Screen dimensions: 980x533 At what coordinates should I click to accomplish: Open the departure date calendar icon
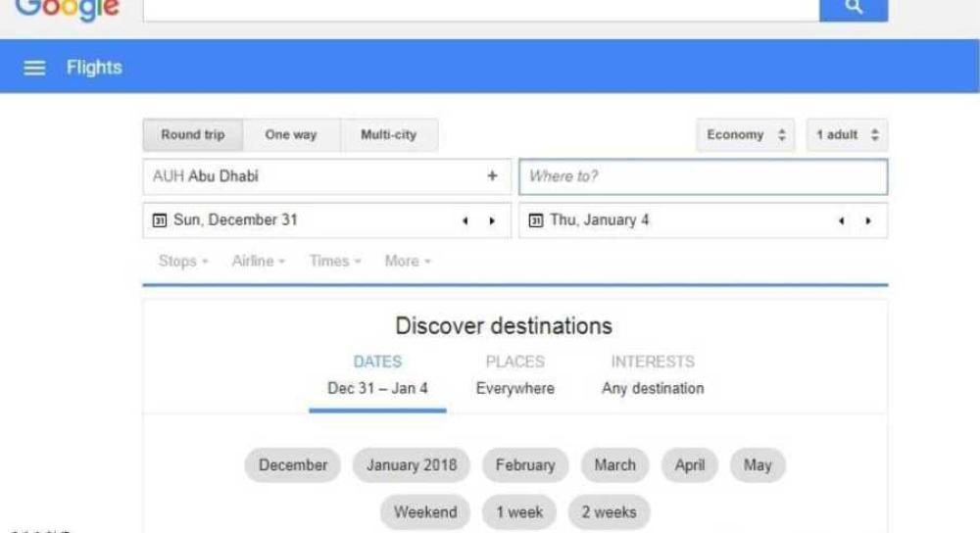[160, 220]
